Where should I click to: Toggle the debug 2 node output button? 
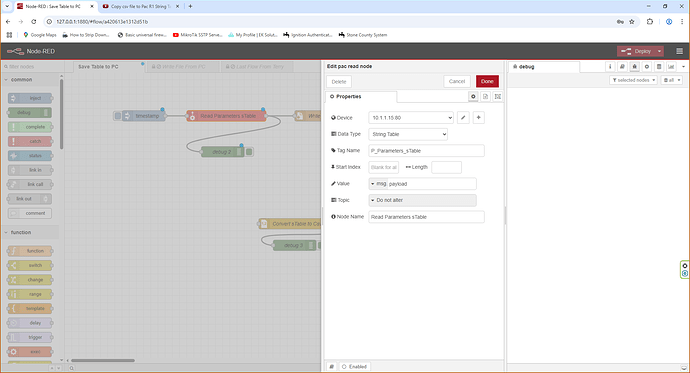pyautogui.click(x=249, y=152)
